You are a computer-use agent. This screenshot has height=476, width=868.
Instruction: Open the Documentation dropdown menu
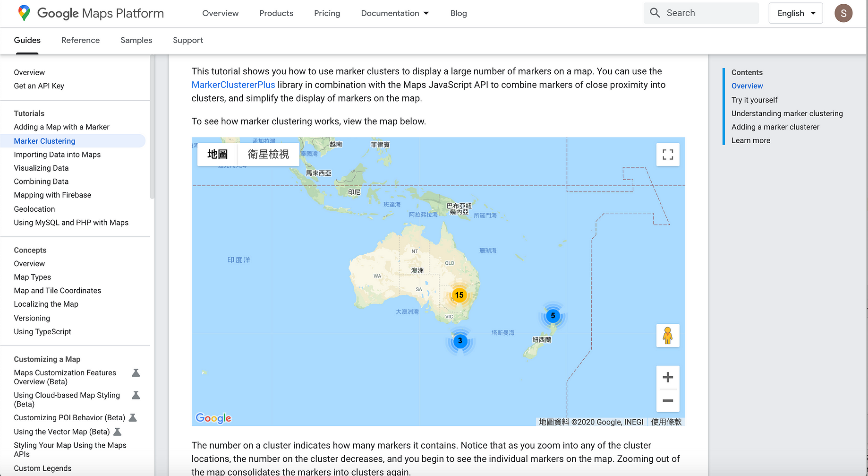tap(395, 13)
